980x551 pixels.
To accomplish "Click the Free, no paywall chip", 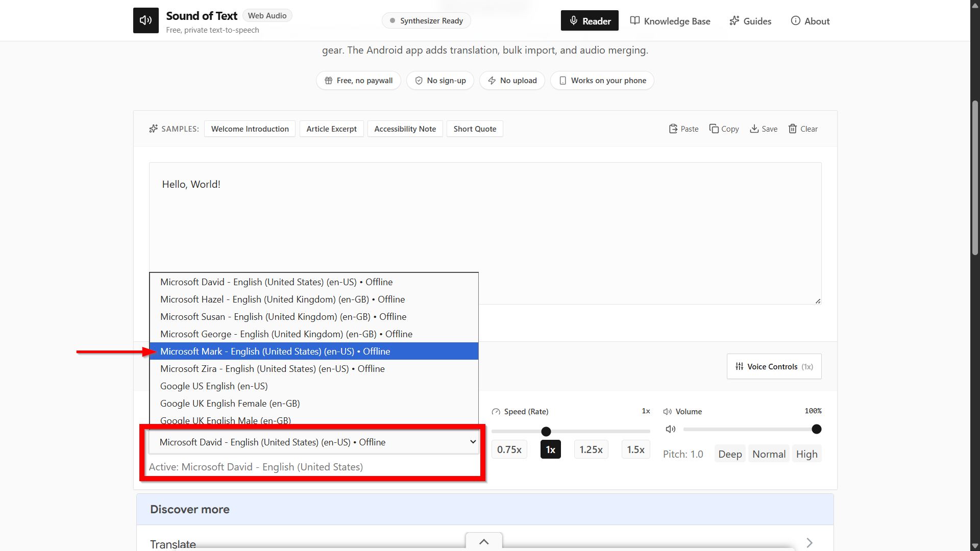I will pos(358,81).
